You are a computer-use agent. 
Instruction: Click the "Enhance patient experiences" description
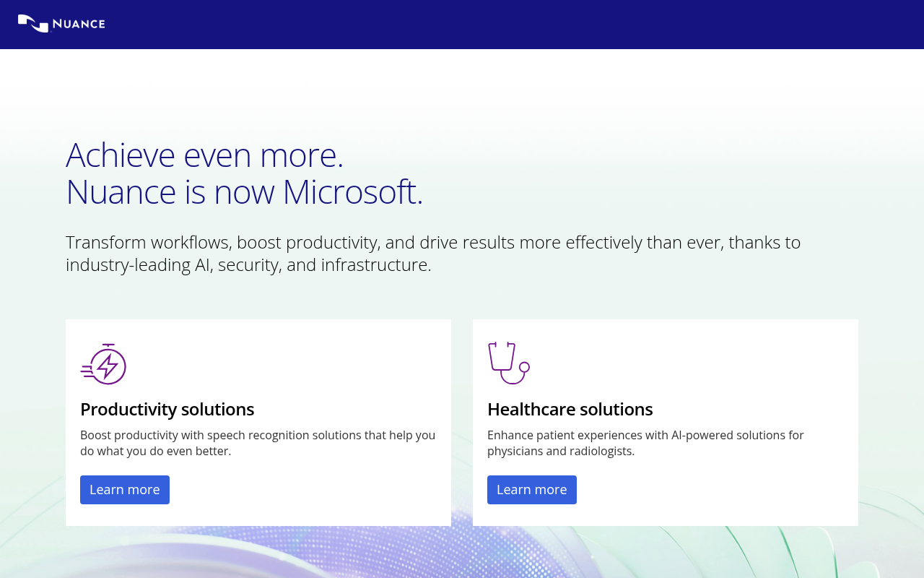click(x=645, y=443)
